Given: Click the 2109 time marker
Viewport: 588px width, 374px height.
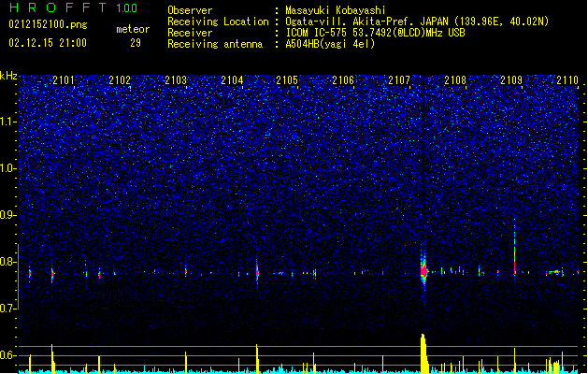Looking at the screenshot, I should click(x=511, y=79).
